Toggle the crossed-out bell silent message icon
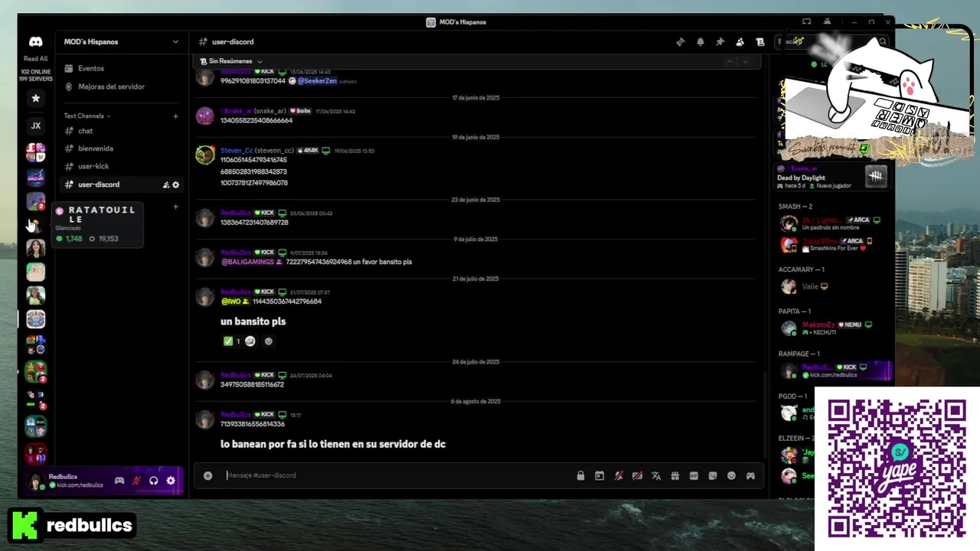980x551 pixels. [618, 475]
